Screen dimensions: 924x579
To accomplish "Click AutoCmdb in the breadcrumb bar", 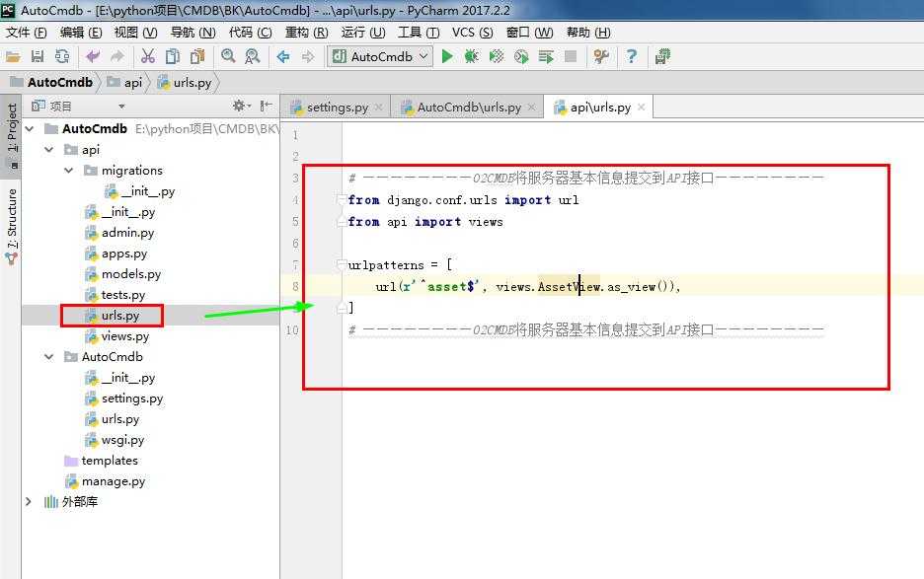I will point(52,83).
